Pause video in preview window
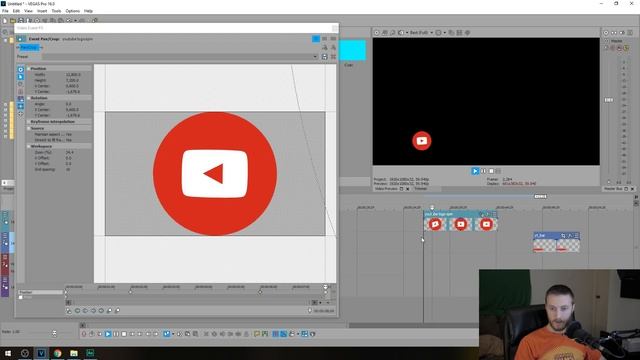The height and width of the screenshot is (360, 640). [483, 171]
